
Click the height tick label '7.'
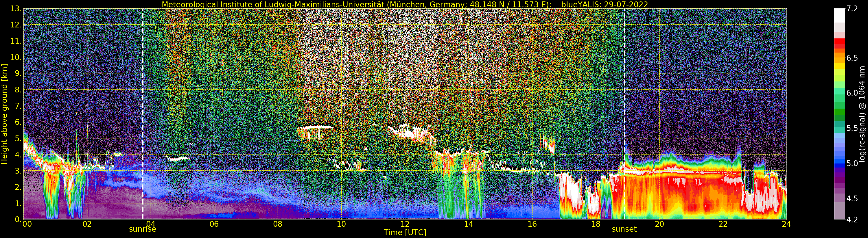[x=18, y=106]
